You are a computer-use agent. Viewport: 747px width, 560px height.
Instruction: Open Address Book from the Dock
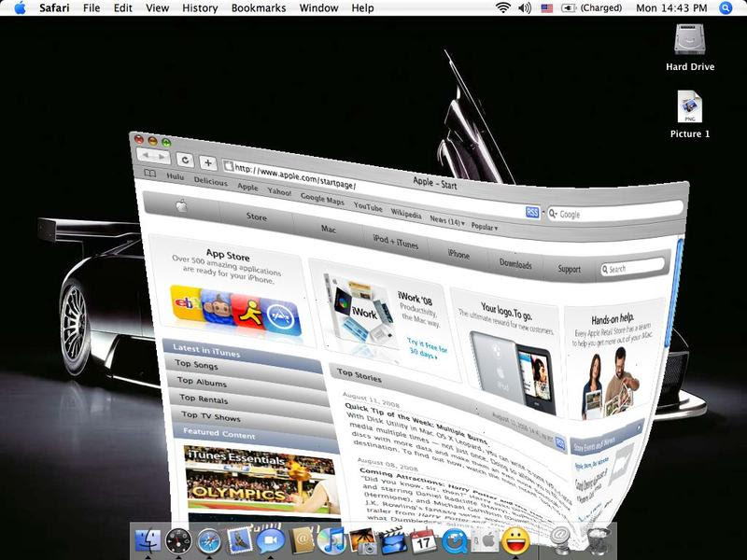click(301, 540)
